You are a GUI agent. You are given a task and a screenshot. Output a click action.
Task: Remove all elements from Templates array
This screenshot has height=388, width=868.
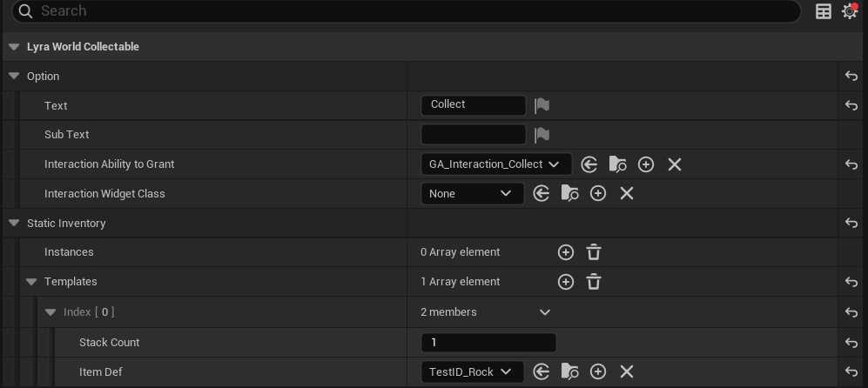point(594,282)
